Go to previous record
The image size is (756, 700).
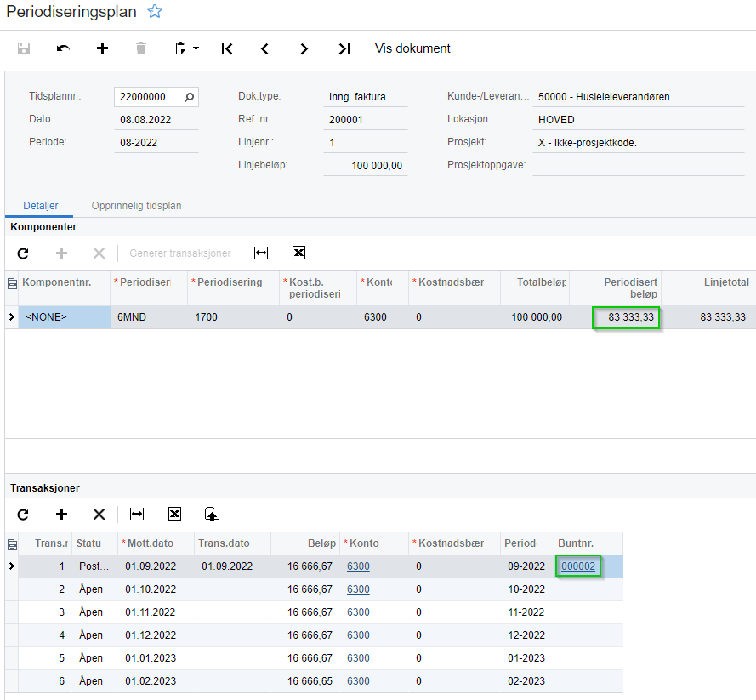[x=264, y=48]
